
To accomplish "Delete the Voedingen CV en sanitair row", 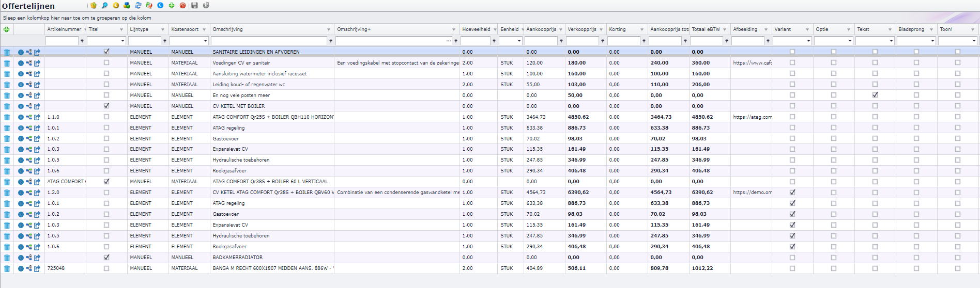I will pyautogui.click(x=7, y=63).
